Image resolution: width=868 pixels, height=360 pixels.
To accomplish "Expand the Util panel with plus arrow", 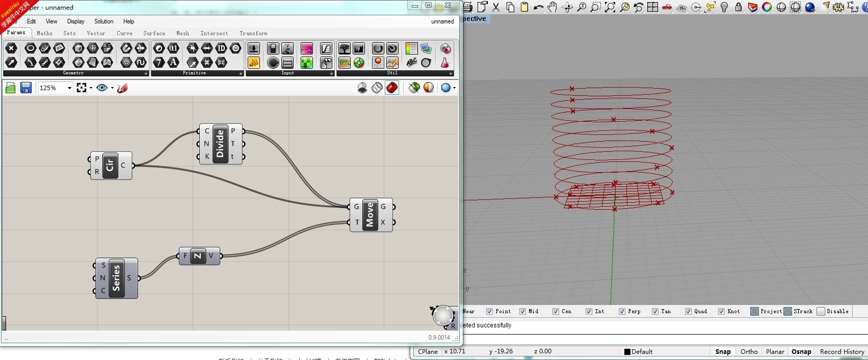I will pyautogui.click(x=451, y=73).
